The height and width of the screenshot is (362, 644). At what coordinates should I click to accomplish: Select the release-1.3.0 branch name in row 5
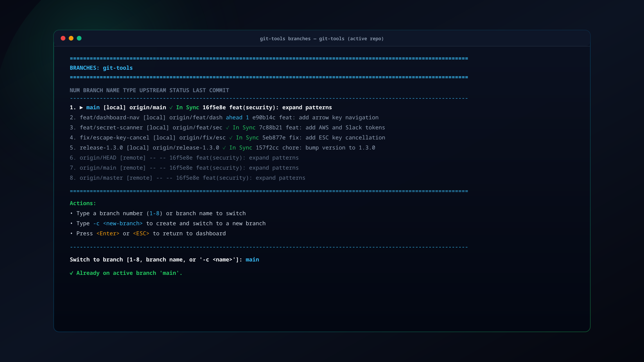(101, 148)
